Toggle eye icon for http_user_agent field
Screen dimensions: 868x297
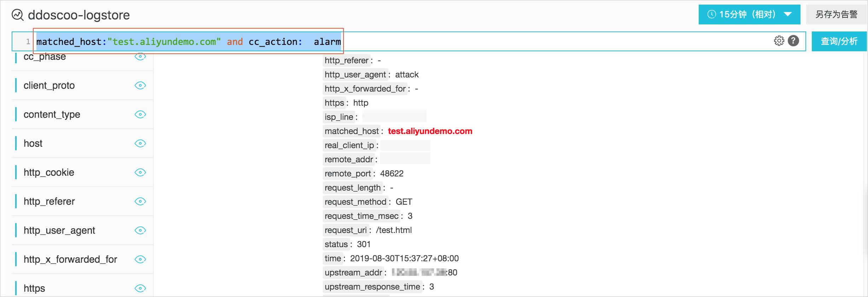click(x=140, y=231)
